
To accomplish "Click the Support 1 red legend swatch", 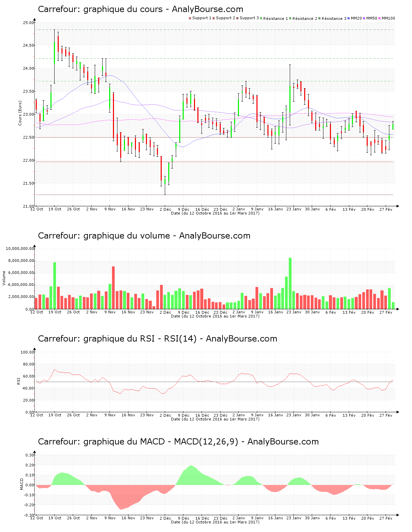I will (x=190, y=18).
